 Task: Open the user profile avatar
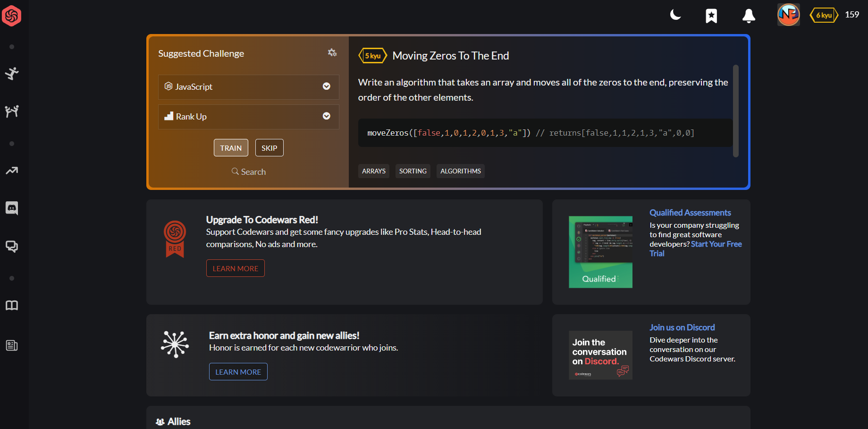(789, 15)
